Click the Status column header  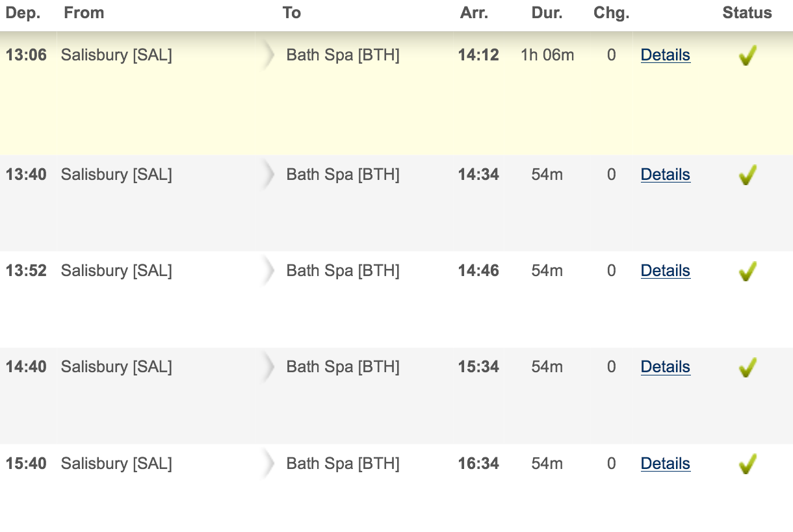pos(747,13)
